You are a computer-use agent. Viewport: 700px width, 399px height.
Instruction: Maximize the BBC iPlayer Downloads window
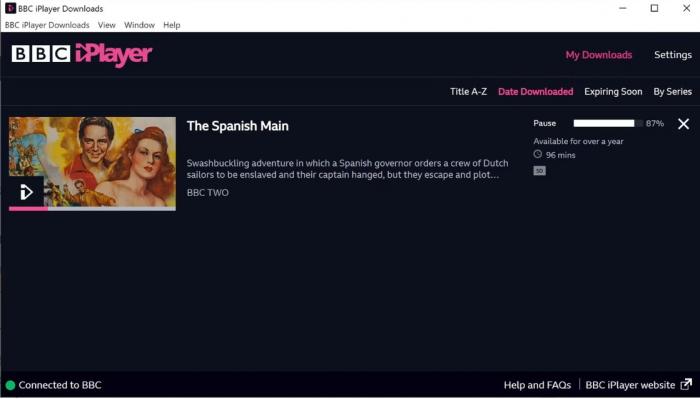[x=654, y=8]
